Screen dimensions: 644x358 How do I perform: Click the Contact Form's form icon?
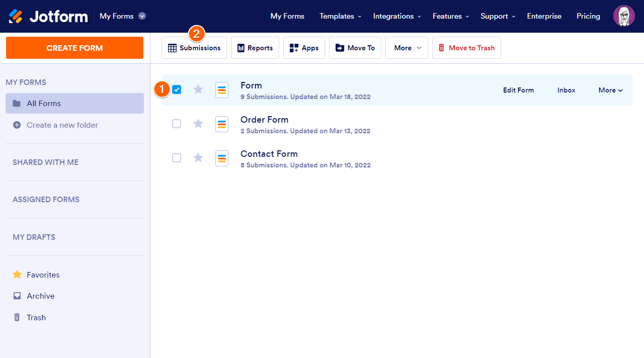click(x=222, y=158)
